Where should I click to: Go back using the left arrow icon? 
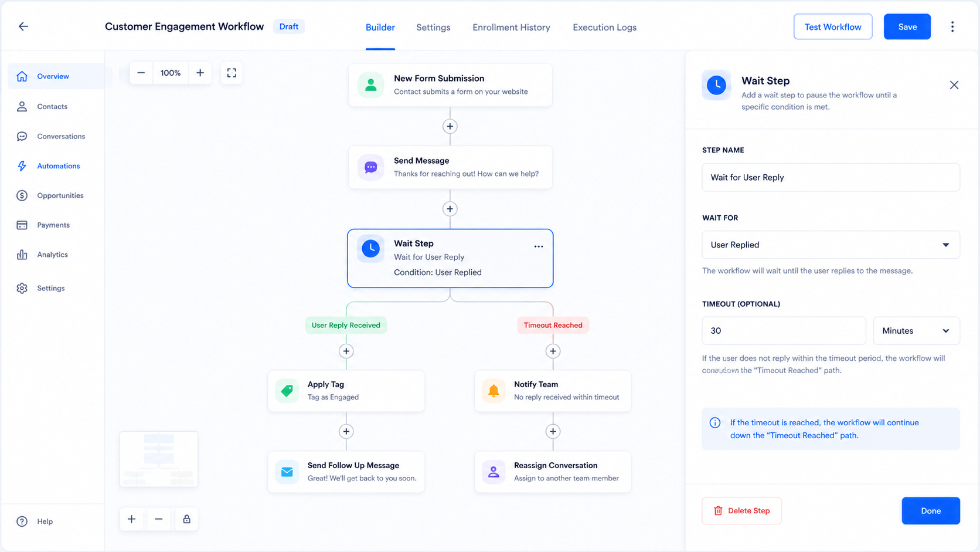coord(23,26)
